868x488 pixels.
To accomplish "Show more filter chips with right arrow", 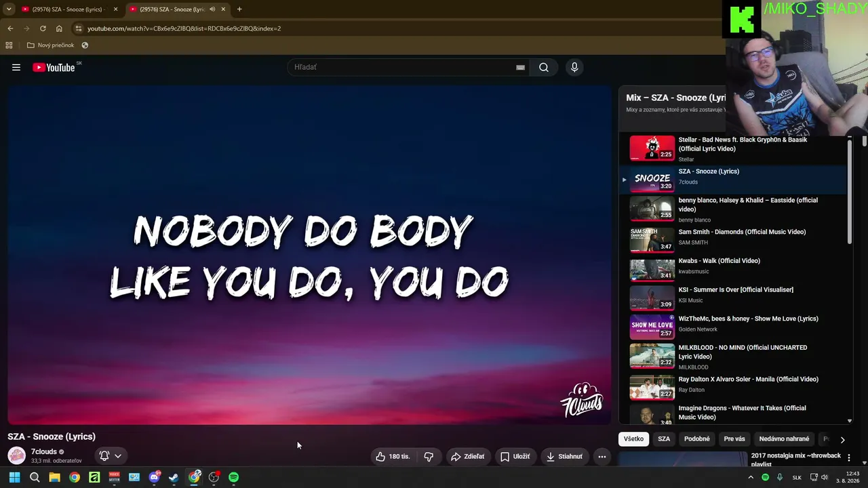I will [x=842, y=439].
